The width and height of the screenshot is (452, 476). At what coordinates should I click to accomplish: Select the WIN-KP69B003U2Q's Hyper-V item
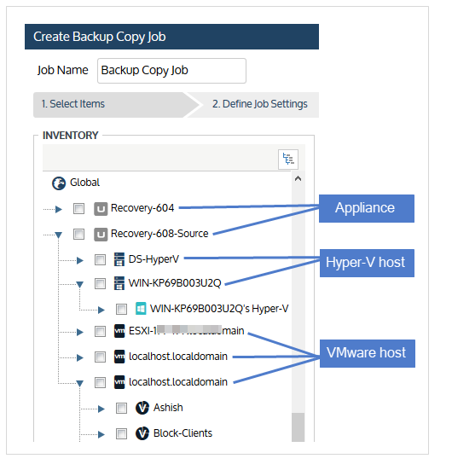click(219, 309)
